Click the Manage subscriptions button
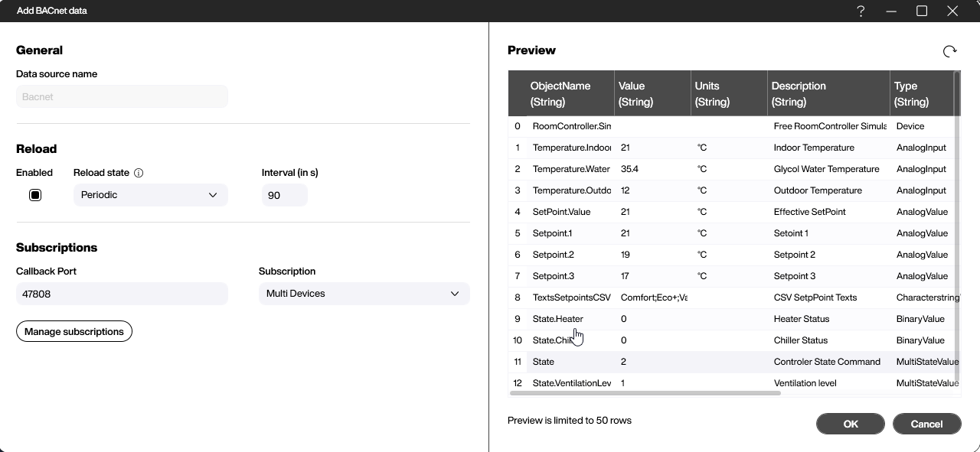This screenshot has width=980, height=452. 74,331
